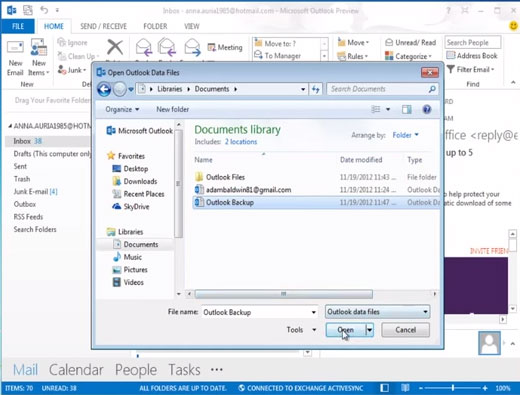
Task: Open the Tools dropdown in dialog
Action: click(301, 330)
